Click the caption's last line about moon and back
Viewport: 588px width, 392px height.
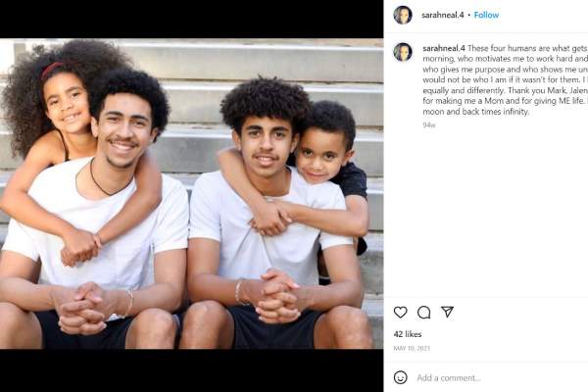(x=476, y=112)
